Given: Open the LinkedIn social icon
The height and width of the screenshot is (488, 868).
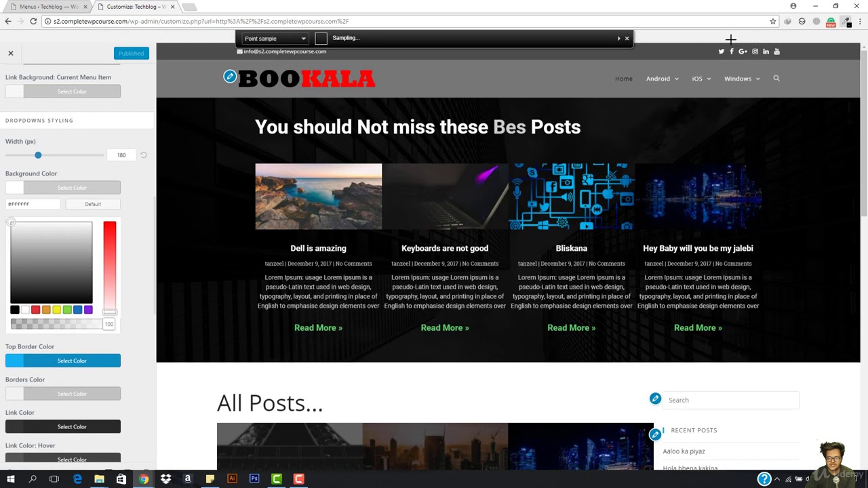Looking at the screenshot, I should pos(766,52).
